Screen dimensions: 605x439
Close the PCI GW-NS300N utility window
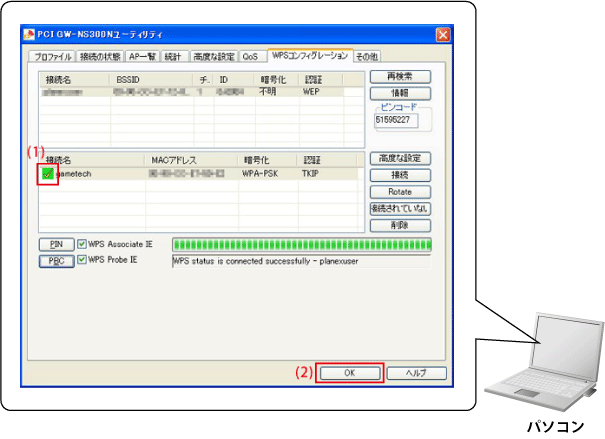pos(442,35)
